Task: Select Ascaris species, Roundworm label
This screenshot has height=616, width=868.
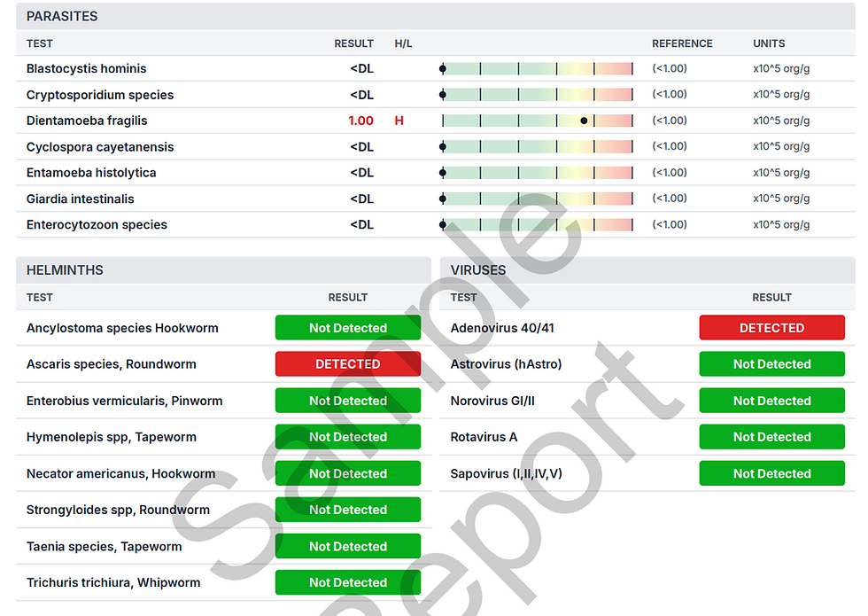Action: tap(112, 364)
